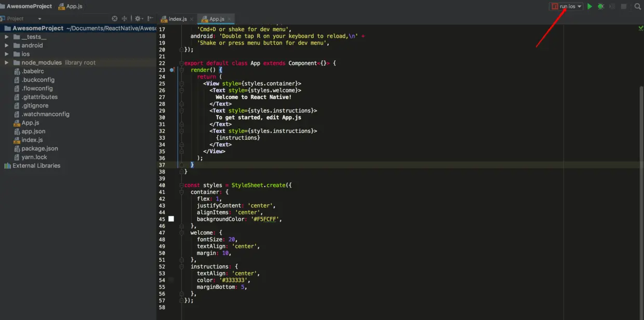This screenshot has width=644, height=320.
Task: Open Project panel gear settings
Action: [139, 18]
